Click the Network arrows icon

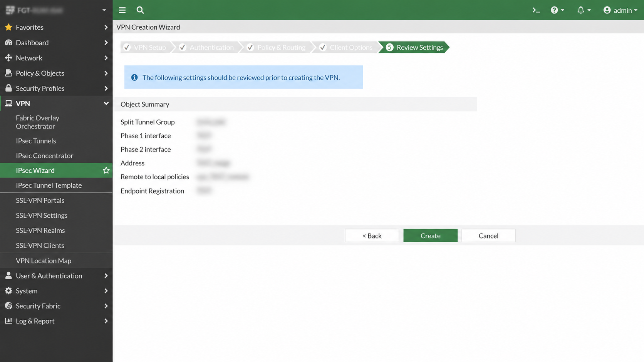8,58
